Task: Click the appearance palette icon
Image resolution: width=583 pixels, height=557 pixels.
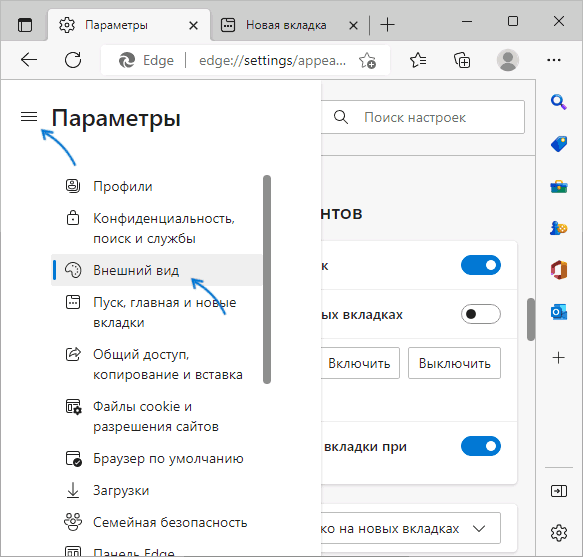Action: click(73, 270)
